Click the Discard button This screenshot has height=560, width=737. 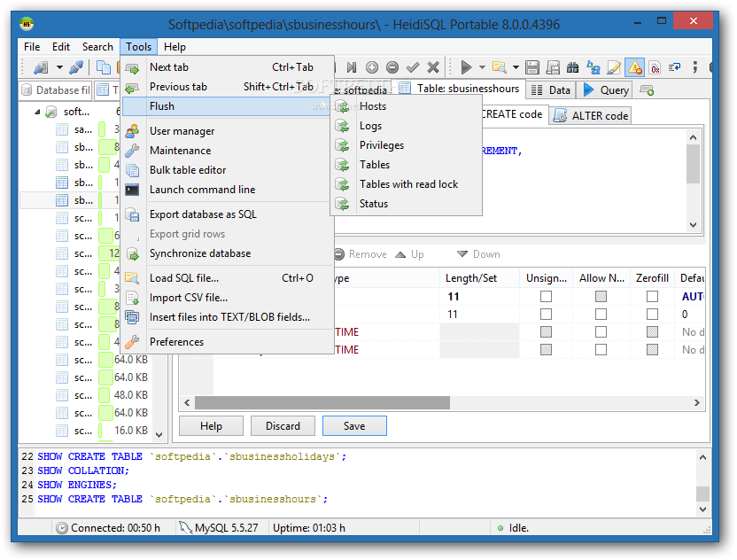(283, 426)
